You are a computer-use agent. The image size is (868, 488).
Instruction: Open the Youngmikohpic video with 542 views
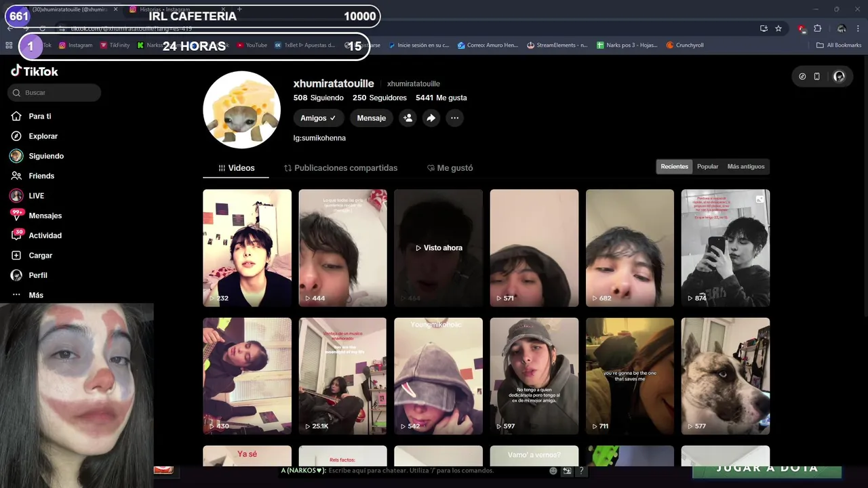click(x=438, y=376)
